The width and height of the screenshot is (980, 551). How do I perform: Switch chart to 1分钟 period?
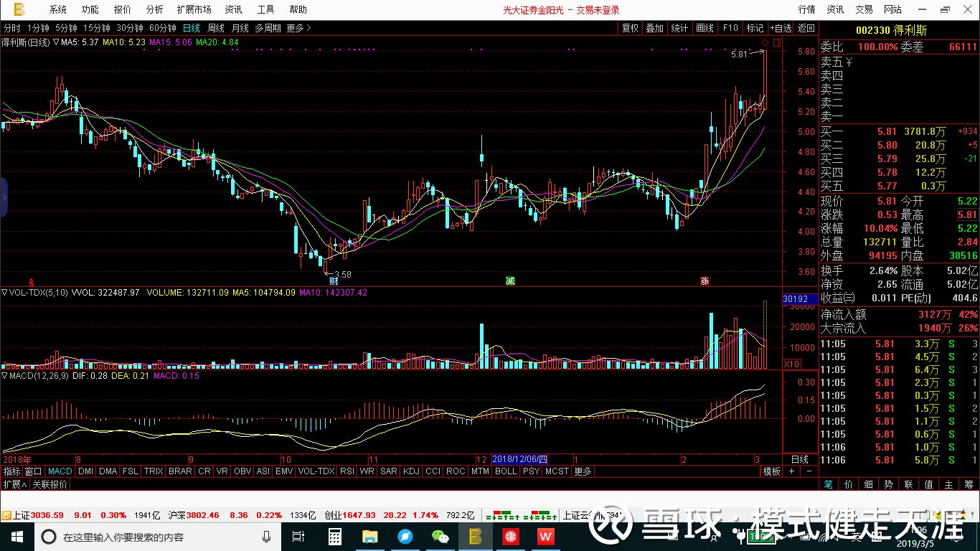click(37, 28)
